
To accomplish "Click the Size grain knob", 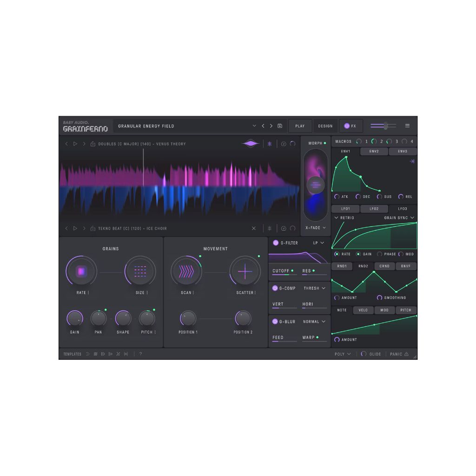I will coord(140,271).
